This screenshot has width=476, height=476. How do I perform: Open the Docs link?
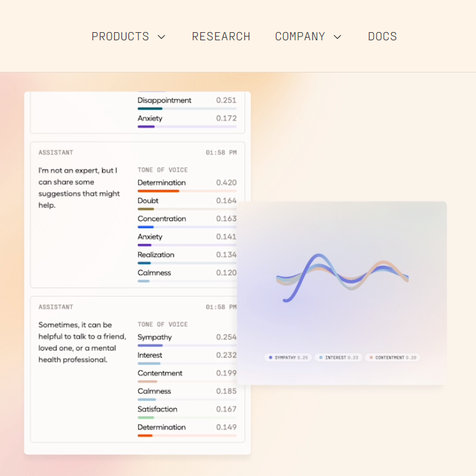tap(382, 37)
